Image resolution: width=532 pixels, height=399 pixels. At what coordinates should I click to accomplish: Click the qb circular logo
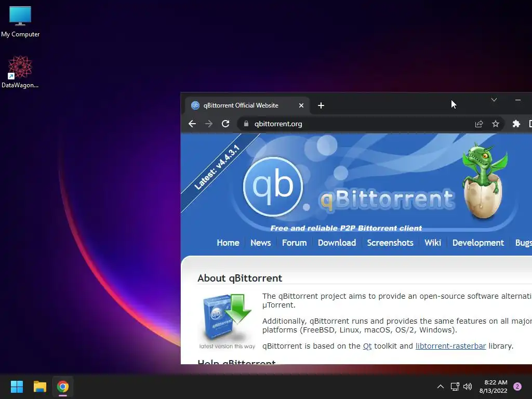[x=273, y=187]
